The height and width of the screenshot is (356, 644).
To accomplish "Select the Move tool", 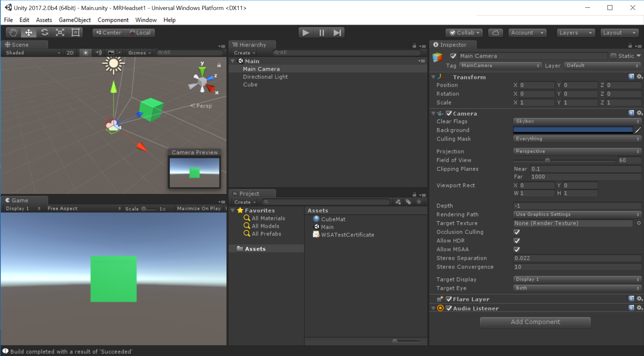I will coord(29,32).
